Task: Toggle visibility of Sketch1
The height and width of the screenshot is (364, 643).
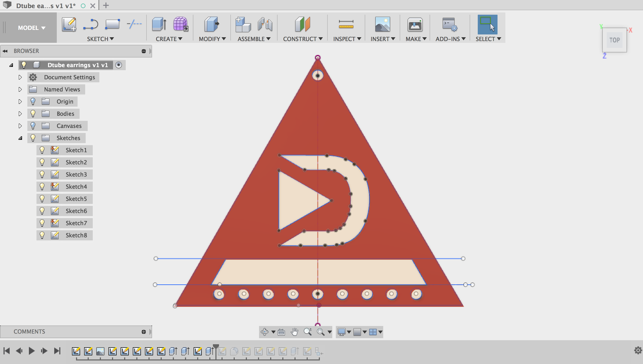Action: point(42,150)
